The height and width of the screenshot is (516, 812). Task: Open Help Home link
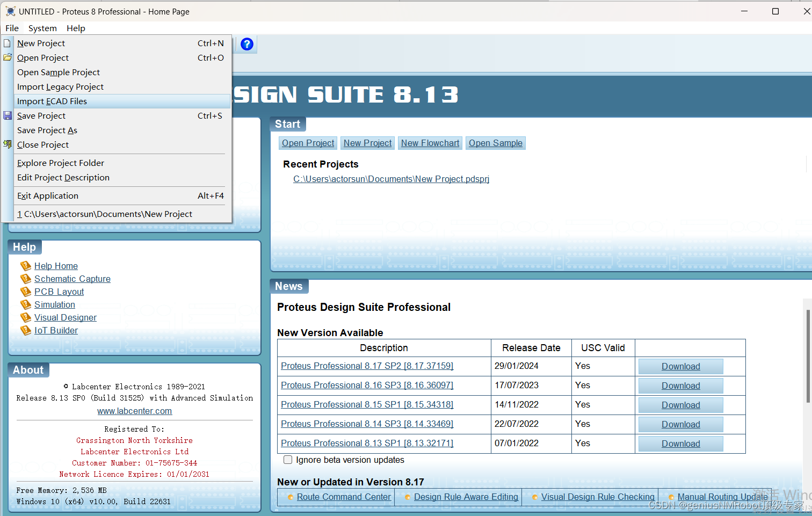56,266
